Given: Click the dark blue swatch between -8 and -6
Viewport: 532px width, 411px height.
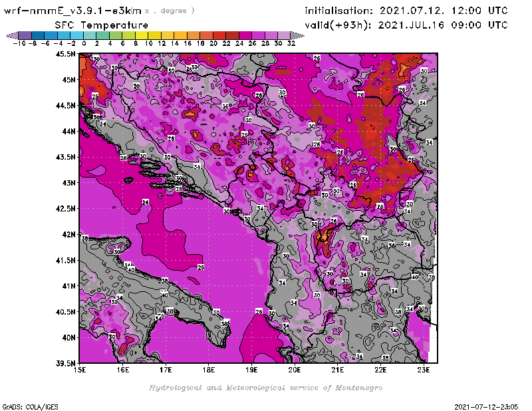Looking at the screenshot, I should [38, 35].
